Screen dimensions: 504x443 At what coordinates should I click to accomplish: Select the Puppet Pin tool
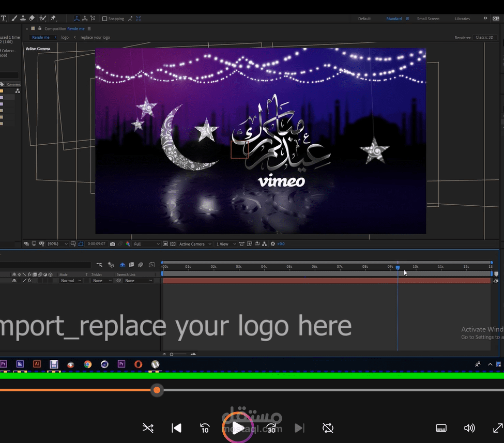pos(53,18)
